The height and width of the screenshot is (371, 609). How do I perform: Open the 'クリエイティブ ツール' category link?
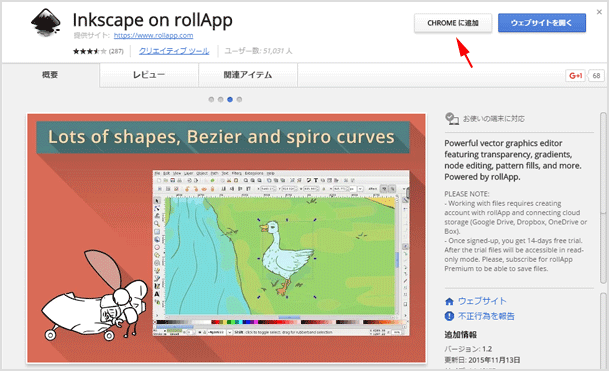click(174, 51)
